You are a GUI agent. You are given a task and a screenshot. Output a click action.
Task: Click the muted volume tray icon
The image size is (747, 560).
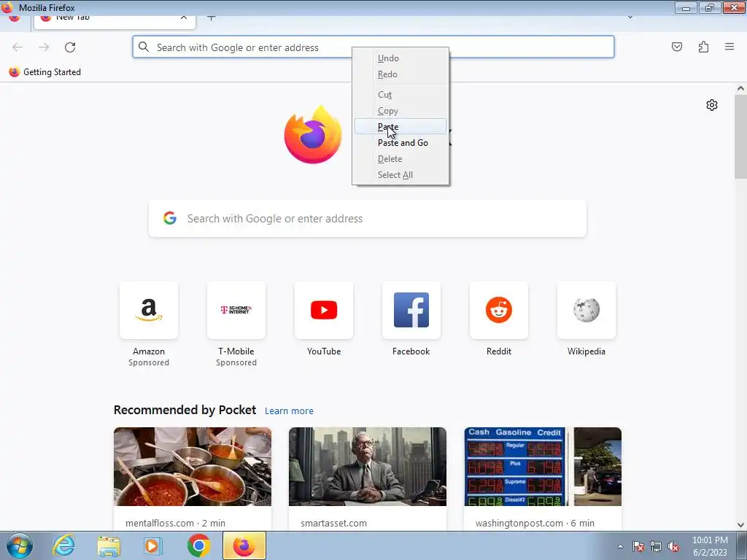[x=673, y=546]
